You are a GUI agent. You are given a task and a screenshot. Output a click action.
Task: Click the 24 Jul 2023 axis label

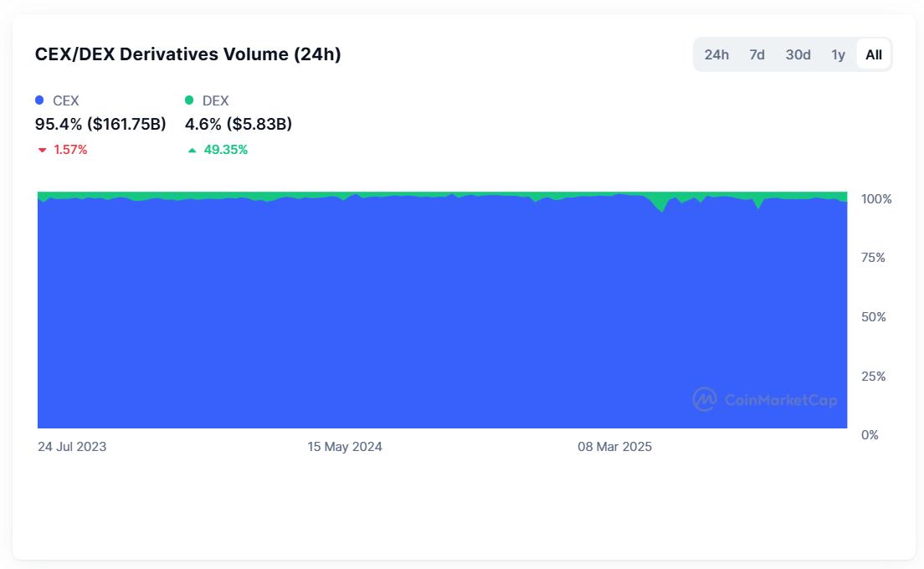[72, 447]
